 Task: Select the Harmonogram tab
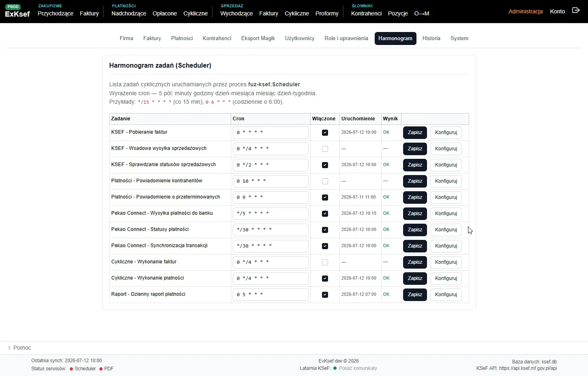coord(395,38)
